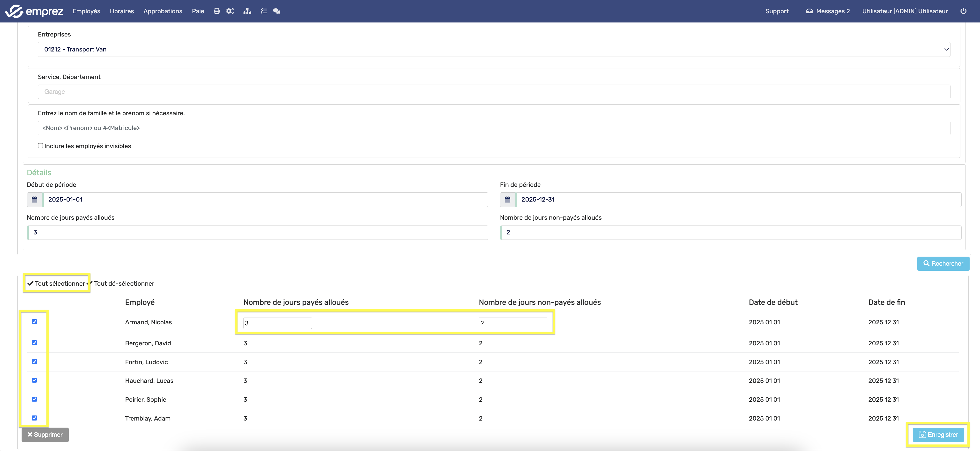The height and width of the screenshot is (451, 980).
Task: Open the Employés menu
Action: coord(86,11)
